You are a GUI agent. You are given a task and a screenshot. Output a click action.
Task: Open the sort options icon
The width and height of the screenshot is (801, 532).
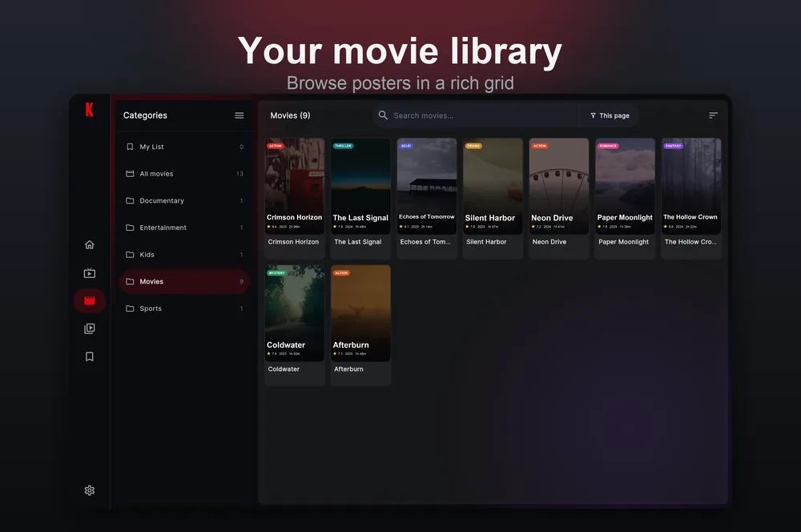(x=713, y=115)
